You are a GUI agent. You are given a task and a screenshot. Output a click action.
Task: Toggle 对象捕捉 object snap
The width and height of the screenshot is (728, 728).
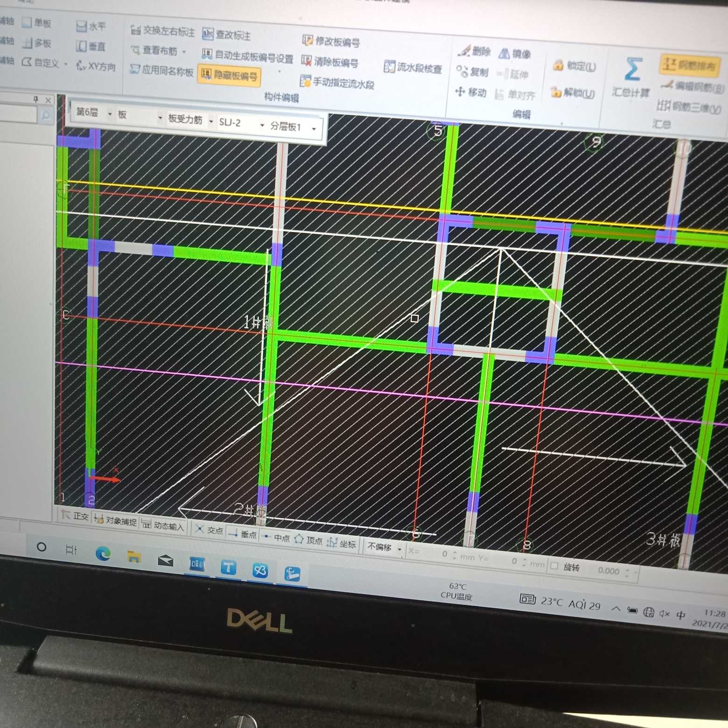click(115, 520)
